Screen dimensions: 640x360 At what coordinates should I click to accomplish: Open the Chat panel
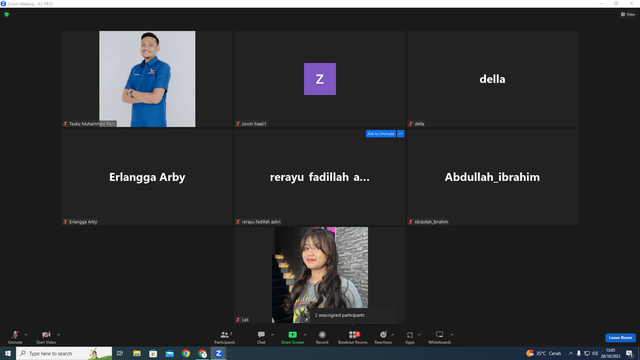pyautogui.click(x=261, y=337)
